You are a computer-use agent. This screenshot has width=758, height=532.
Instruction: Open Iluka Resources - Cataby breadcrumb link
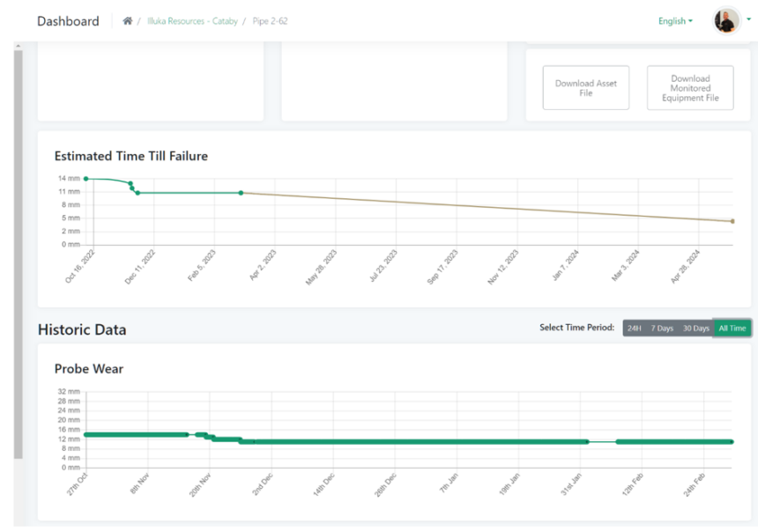click(x=192, y=21)
